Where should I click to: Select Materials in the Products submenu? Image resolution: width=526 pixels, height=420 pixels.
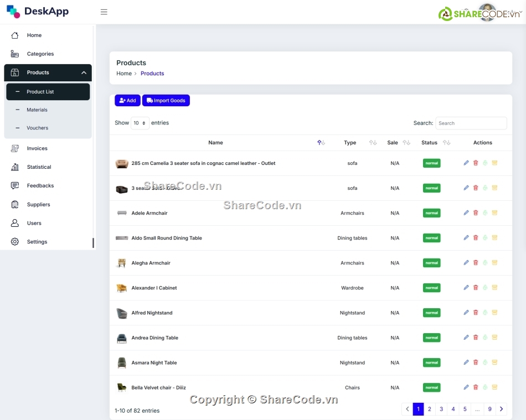tap(48, 110)
